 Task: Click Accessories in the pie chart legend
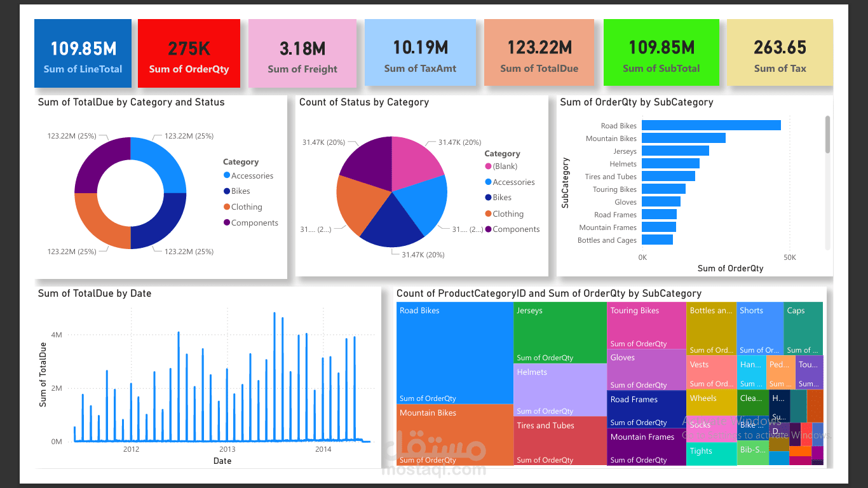click(x=510, y=182)
